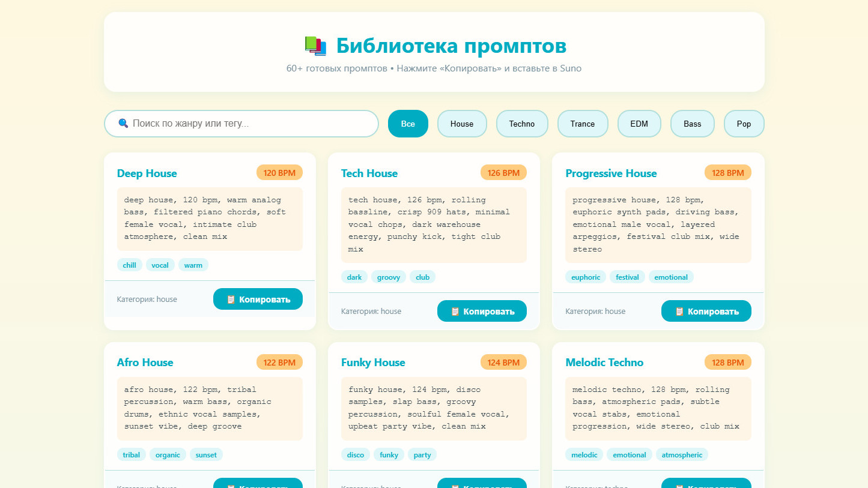Click the "warm" tag on Deep House
Image resolution: width=868 pixels, height=488 pixels.
click(193, 265)
